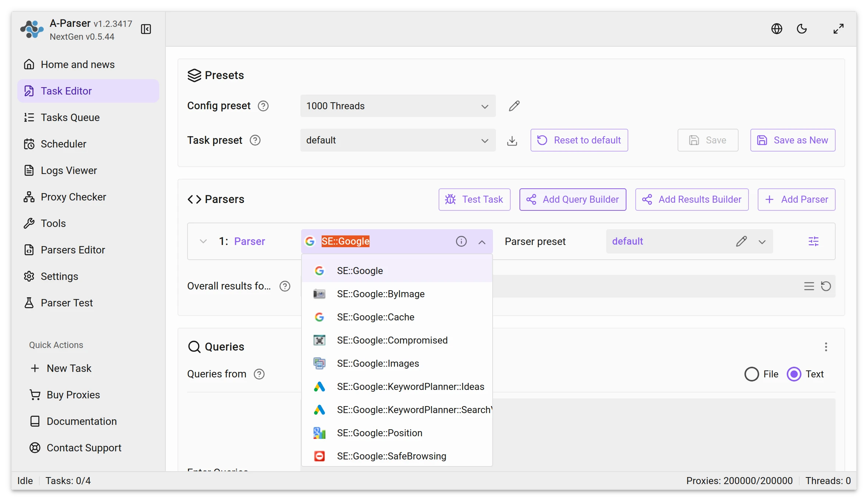Image resolution: width=868 pixels, height=501 pixels.
Task: Open Parser Test page
Action: (x=88, y=303)
